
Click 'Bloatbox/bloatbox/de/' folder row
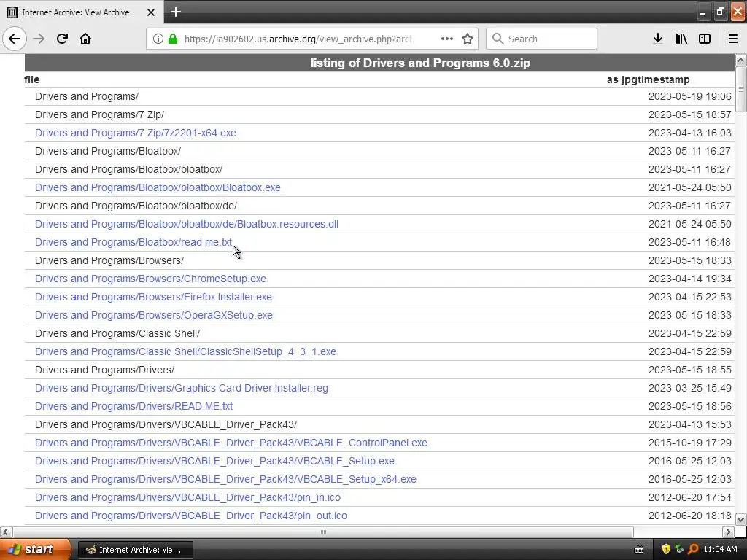tap(136, 206)
